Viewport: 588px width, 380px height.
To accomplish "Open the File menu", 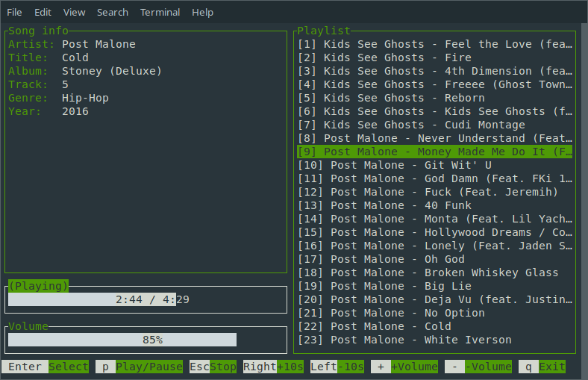I will 14,13.
